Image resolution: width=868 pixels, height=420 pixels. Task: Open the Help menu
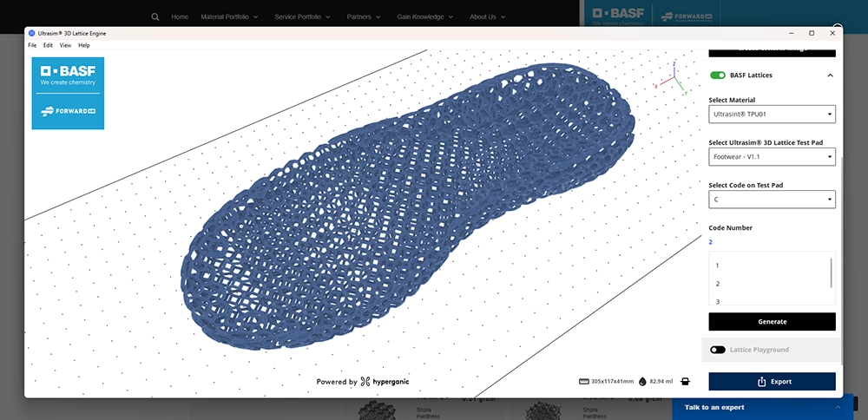click(83, 45)
